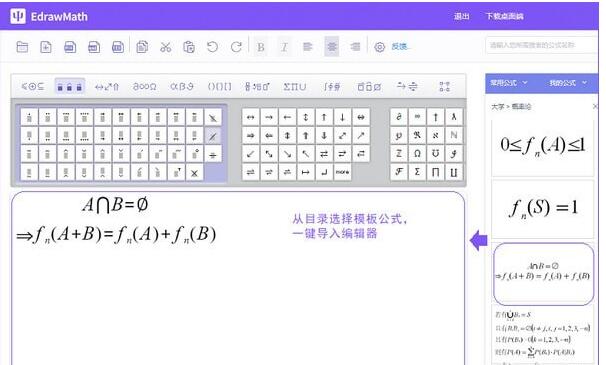This screenshot has height=365, width=606.
Task: Open the brackets (){}[] palette
Action: tap(220, 87)
